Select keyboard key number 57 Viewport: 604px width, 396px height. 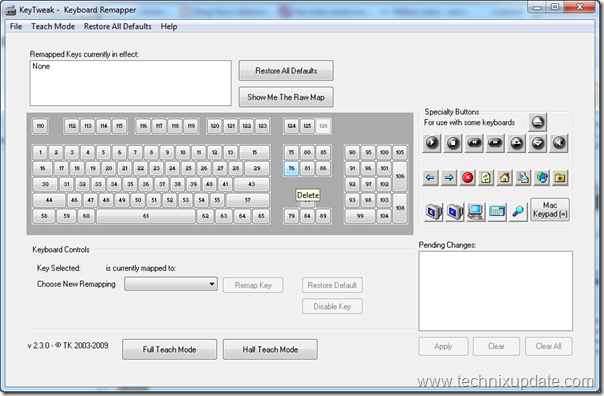coord(247,200)
